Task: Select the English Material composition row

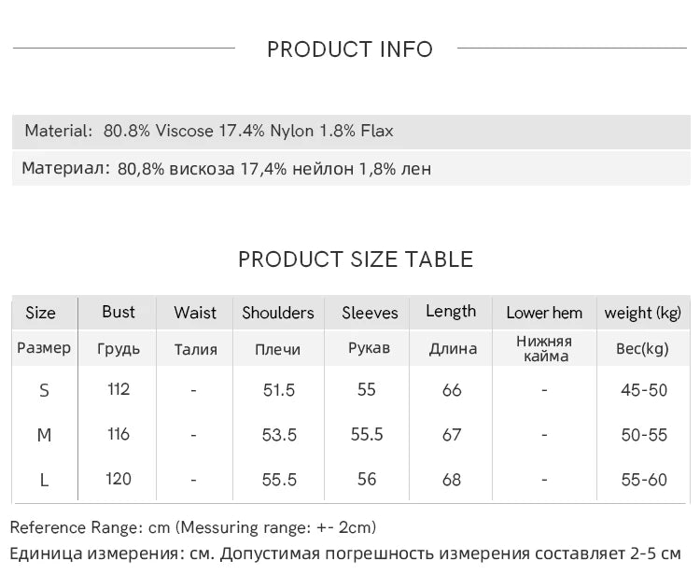Action: (209, 131)
